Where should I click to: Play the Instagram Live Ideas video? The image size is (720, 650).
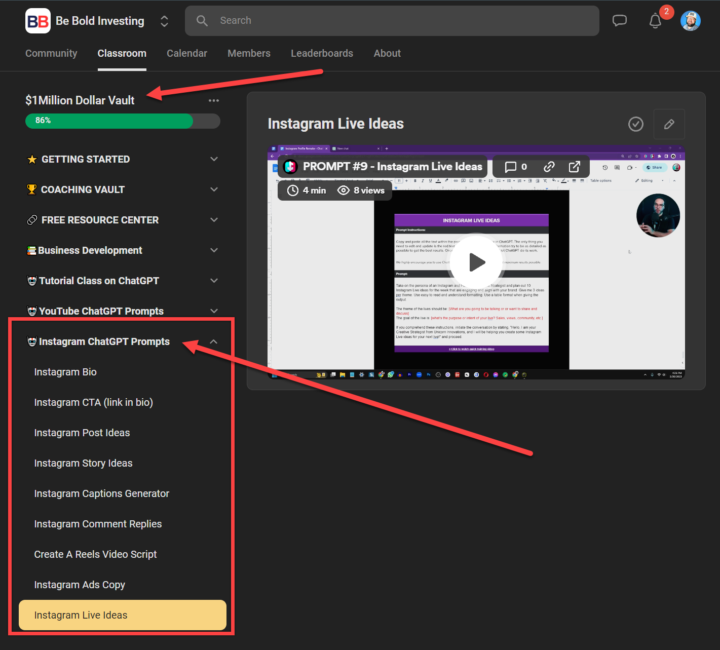click(476, 262)
